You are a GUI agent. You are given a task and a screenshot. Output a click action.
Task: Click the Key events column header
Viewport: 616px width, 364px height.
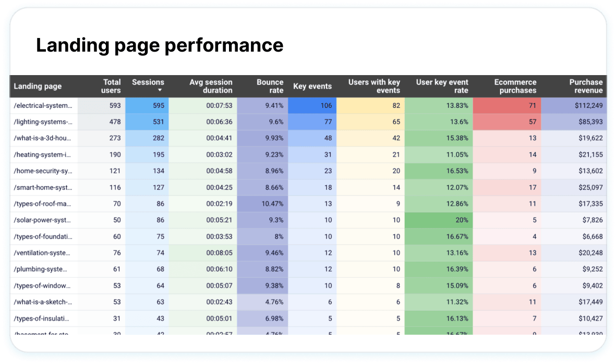[312, 86]
